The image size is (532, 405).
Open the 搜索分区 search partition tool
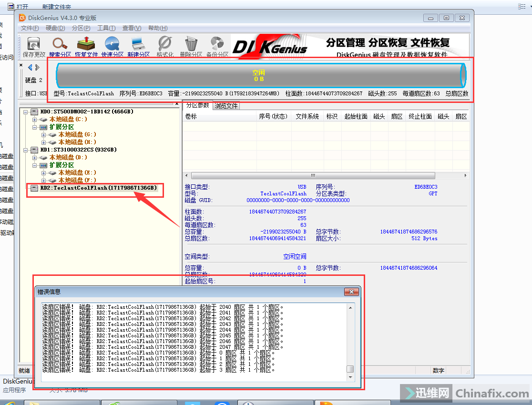(60, 46)
